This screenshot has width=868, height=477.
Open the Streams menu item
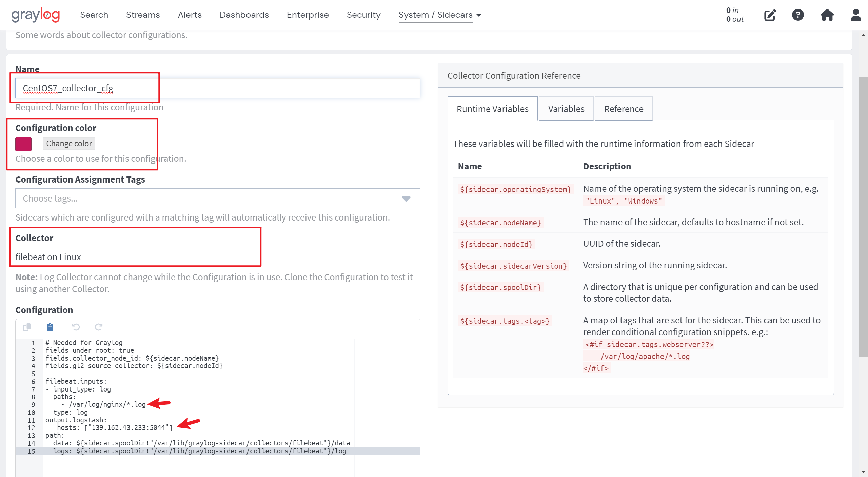click(143, 15)
